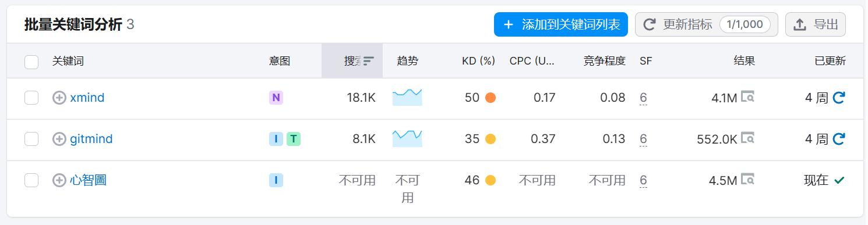The image size is (868, 225).
Task: Show the xmind trend sparkline chart
Action: (x=407, y=97)
